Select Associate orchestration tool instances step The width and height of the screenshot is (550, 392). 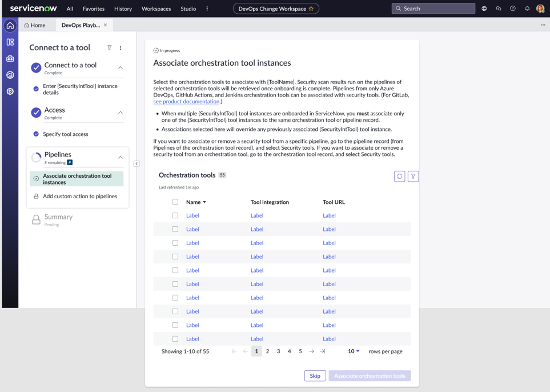click(x=77, y=179)
